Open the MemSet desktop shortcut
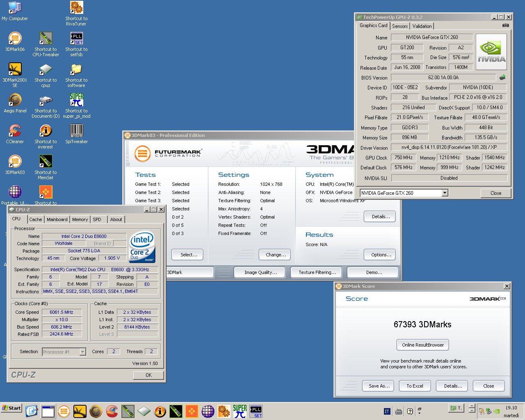 [x=46, y=167]
